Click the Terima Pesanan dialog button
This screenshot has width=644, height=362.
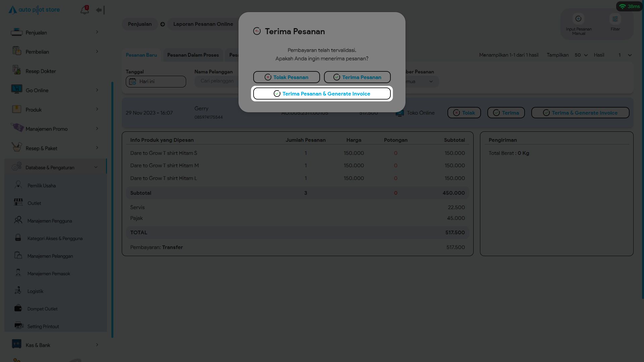click(x=357, y=77)
